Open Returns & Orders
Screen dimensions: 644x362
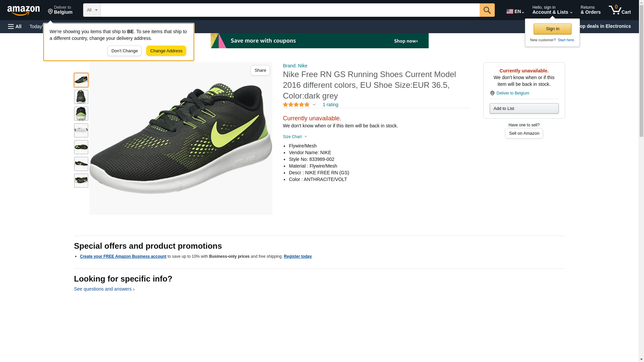(590, 10)
